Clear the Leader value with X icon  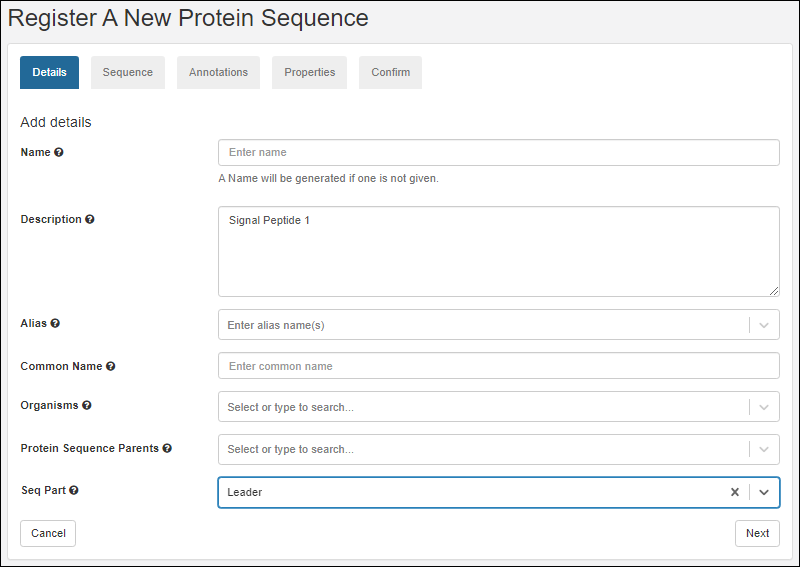tap(735, 492)
